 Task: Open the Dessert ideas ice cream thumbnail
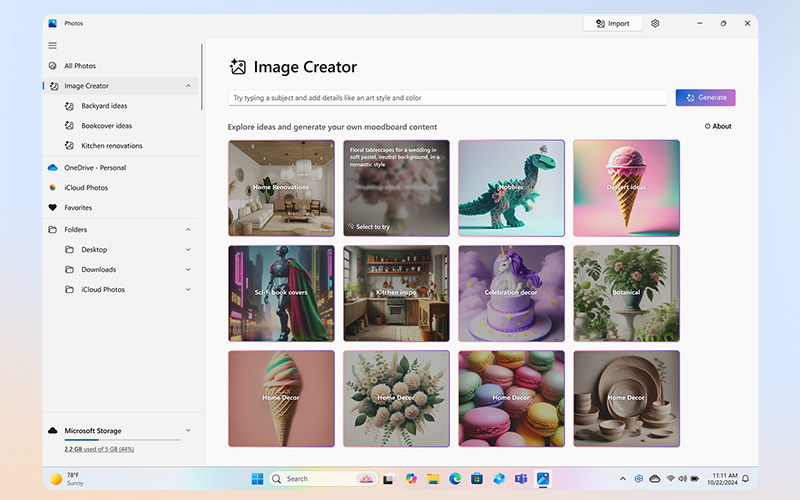click(x=626, y=188)
